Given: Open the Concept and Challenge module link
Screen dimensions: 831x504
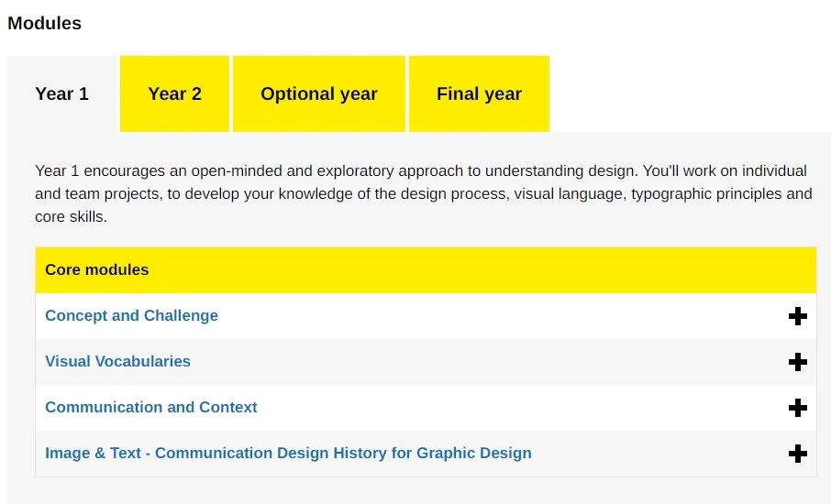Looking at the screenshot, I should 131,315.
